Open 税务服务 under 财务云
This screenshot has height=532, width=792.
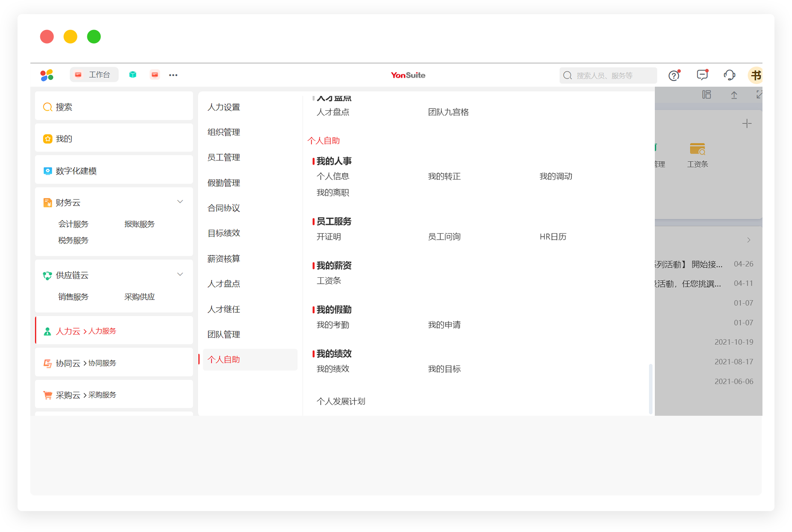point(73,240)
